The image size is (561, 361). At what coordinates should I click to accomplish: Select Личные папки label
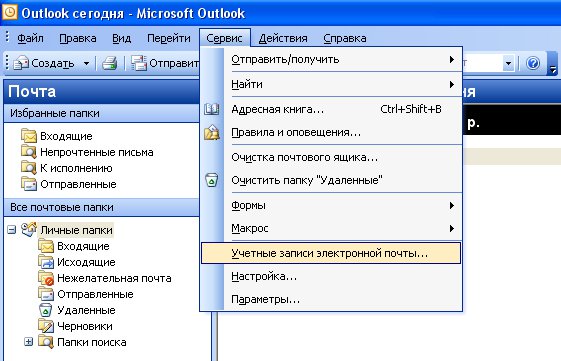(77, 230)
